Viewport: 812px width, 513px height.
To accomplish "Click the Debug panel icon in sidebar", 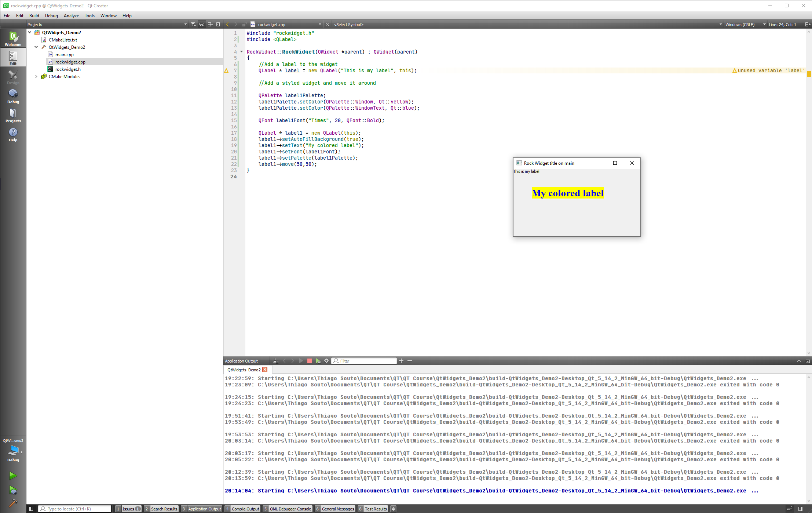I will click(x=13, y=97).
